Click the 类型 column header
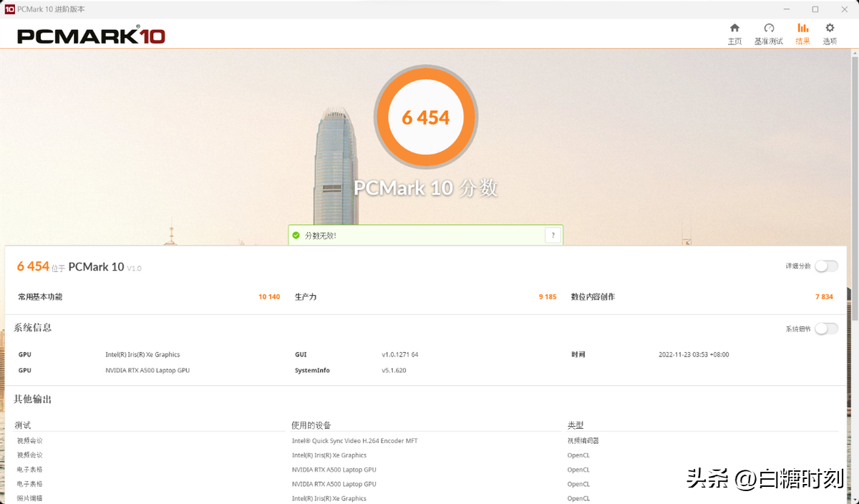The image size is (859, 504). click(576, 425)
